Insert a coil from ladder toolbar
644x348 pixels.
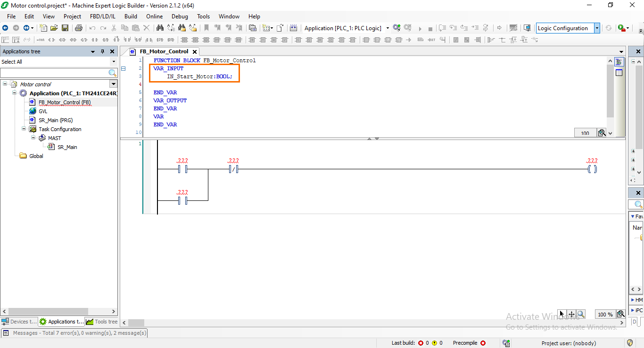(51, 40)
